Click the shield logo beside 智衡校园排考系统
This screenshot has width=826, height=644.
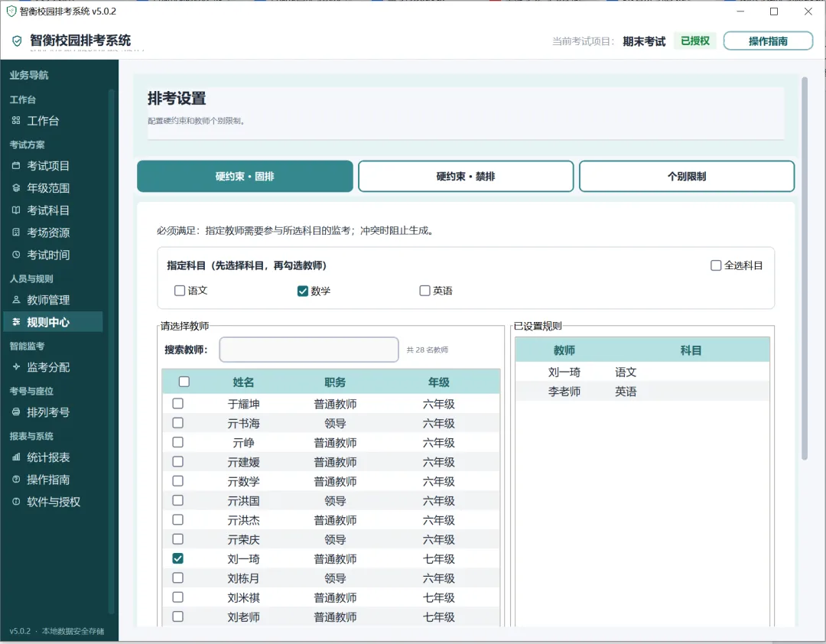(17, 41)
